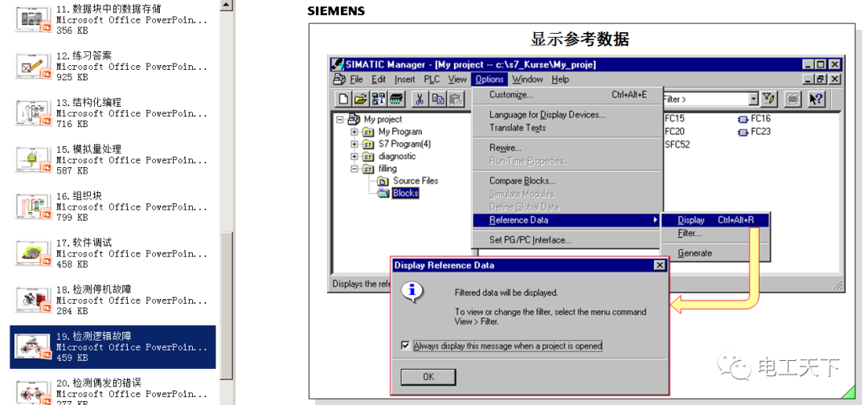Open the Edit menu
Screen dimensions: 868x405
coord(379,80)
